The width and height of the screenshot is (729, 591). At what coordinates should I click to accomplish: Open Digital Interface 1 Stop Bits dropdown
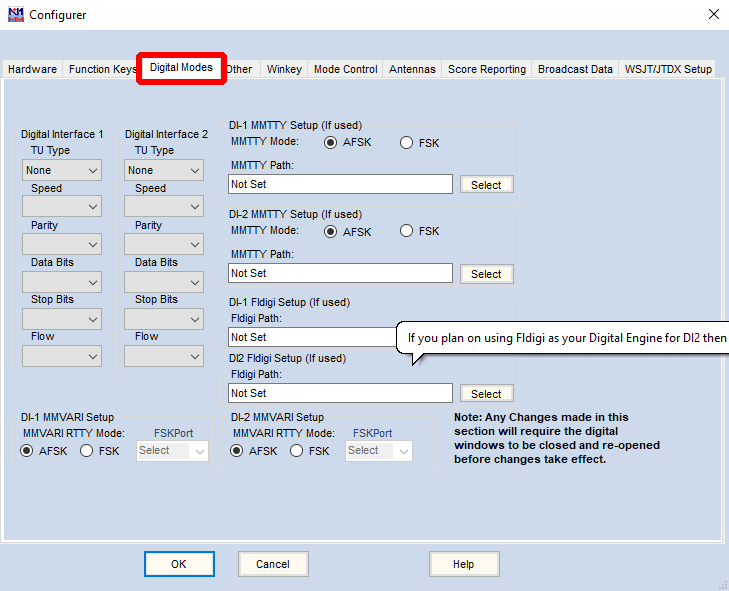click(62, 319)
